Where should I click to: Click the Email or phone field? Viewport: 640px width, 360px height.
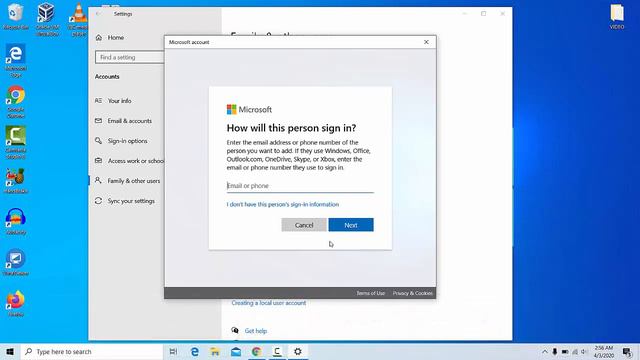pyautogui.click(x=300, y=186)
